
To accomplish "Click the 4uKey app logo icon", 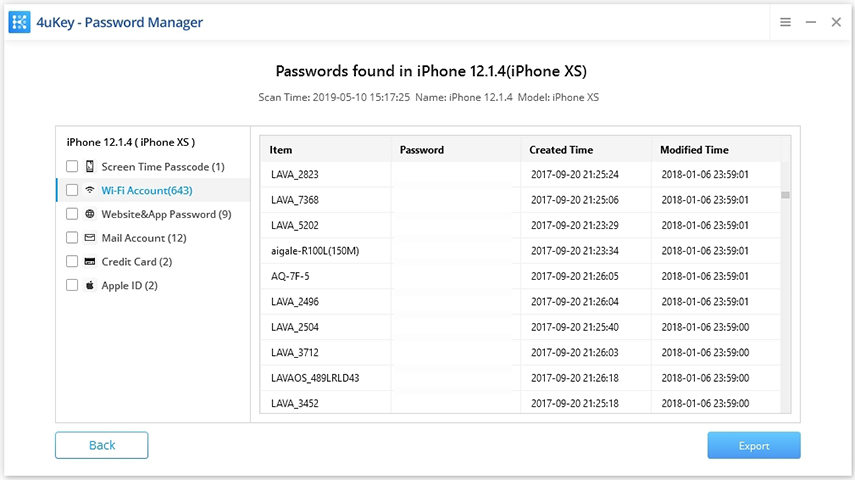I will tap(19, 22).
